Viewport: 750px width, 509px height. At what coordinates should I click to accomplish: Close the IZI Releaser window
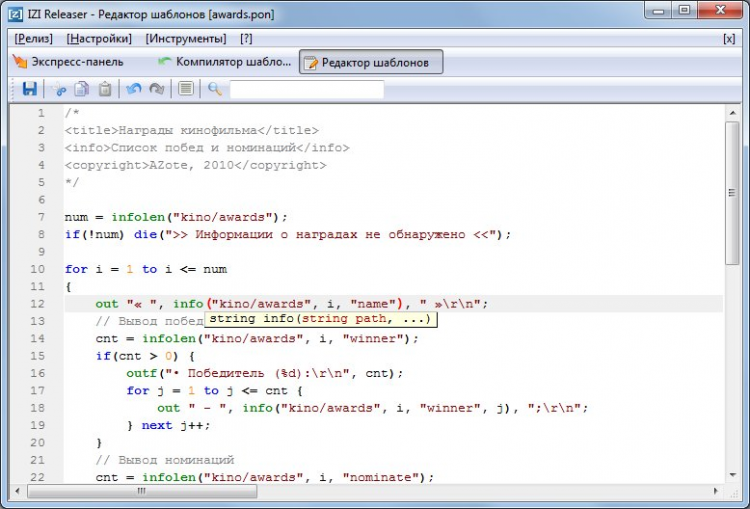720,10
